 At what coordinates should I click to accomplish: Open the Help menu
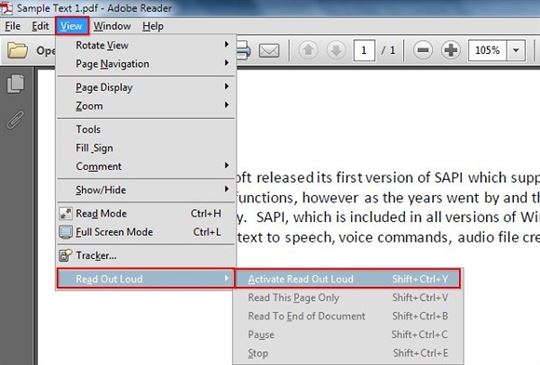[x=153, y=26]
